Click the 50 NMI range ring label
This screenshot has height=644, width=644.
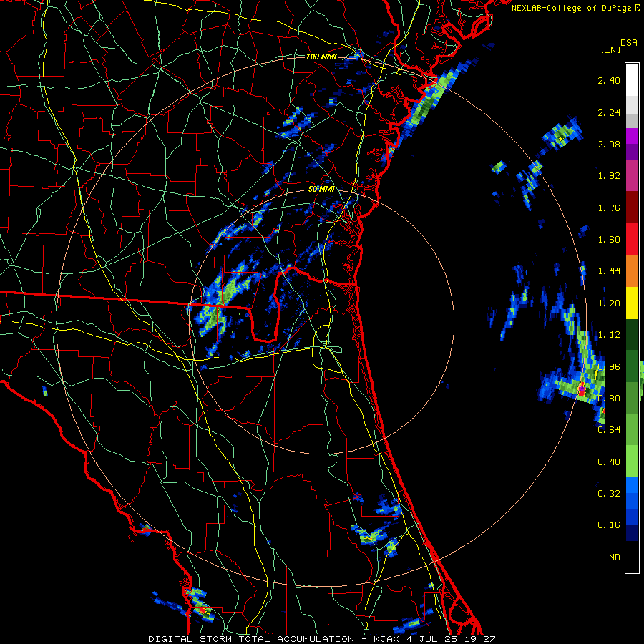321,189
